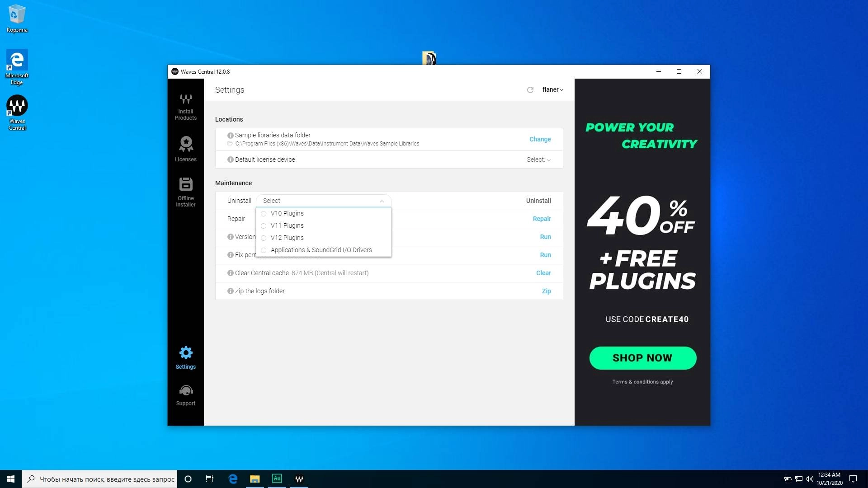Click info icon for Clear Central cache
Image resolution: width=868 pixels, height=488 pixels.
point(230,273)
